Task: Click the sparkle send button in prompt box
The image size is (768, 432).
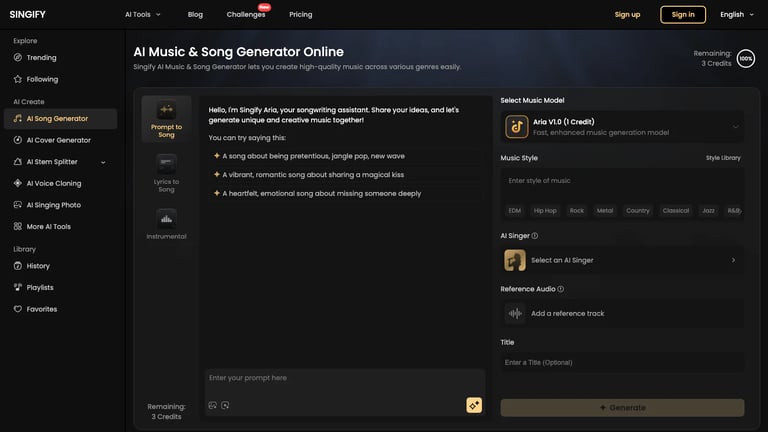Action: (x=474, y=405)
